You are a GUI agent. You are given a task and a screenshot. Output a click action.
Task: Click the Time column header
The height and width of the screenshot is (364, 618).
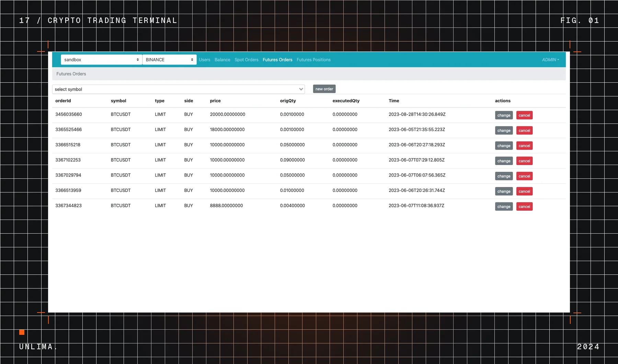pyautogui.click(x=394, y=101)
